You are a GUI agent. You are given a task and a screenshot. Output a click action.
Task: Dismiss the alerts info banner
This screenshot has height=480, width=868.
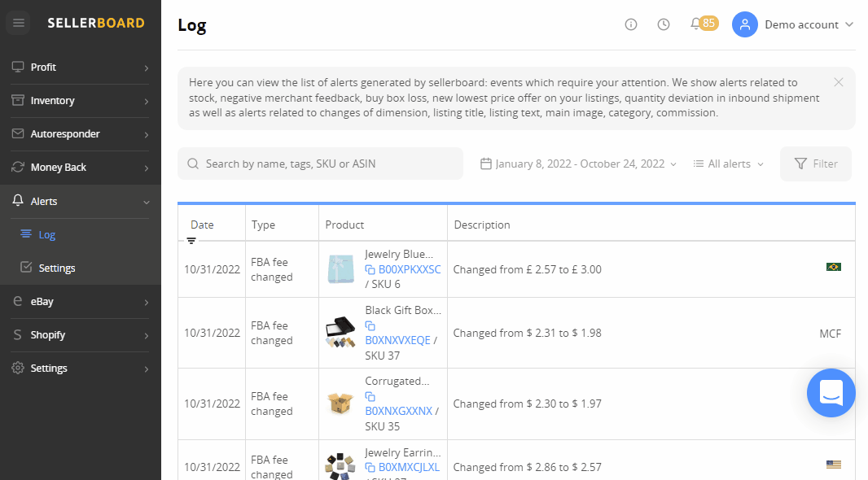[839, 82]
